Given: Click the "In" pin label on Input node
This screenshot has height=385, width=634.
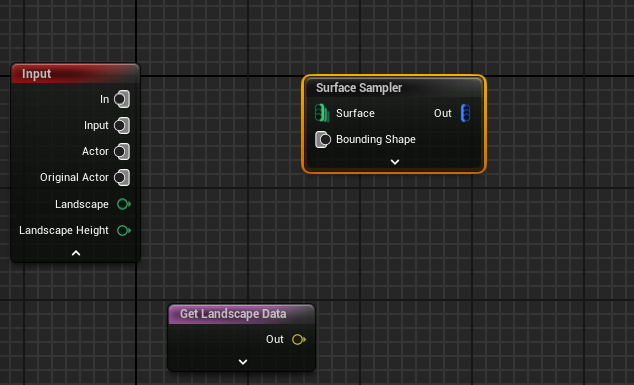Looking at the screenshot, I should tap(104, 99).
